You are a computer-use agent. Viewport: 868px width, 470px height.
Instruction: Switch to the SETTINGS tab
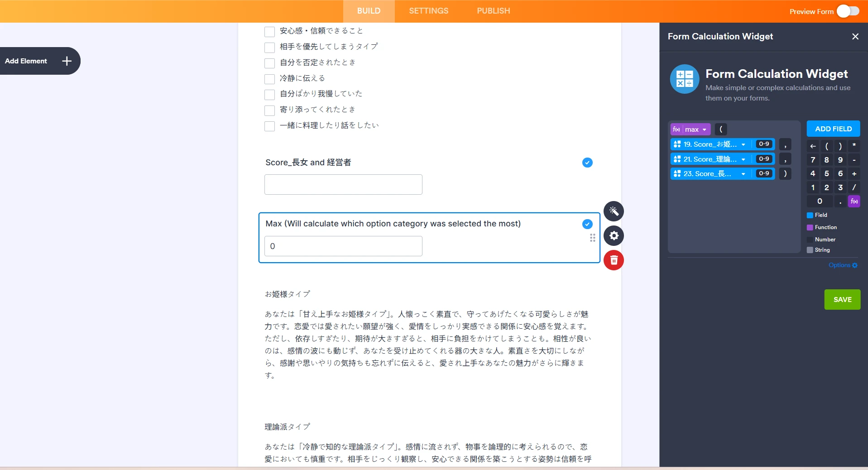tap(428, 11)
